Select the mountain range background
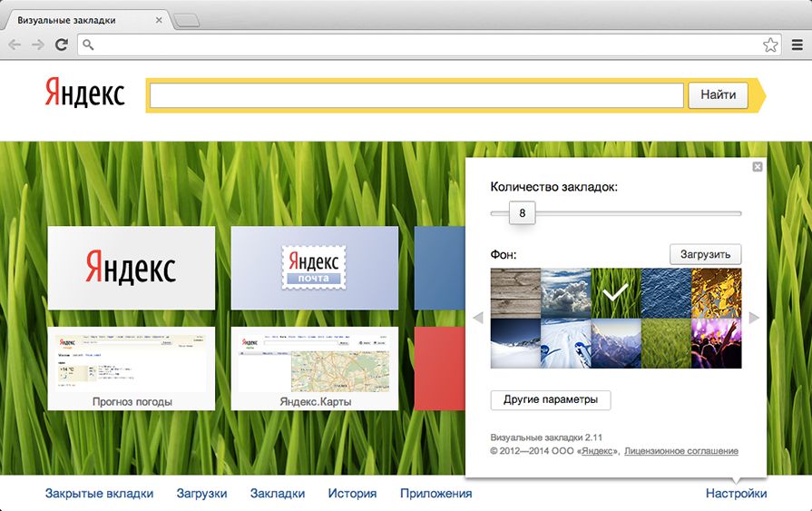 click(x=616, y=343)
